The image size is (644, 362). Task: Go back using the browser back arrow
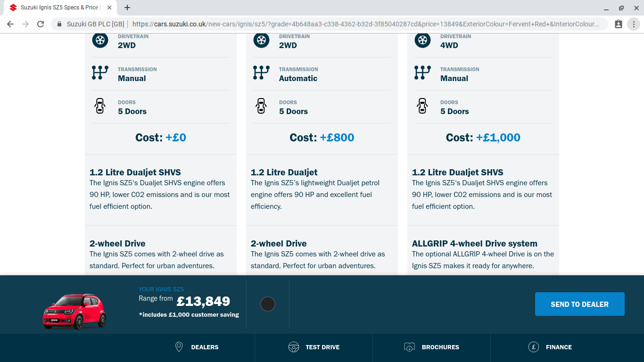point(10,24)
